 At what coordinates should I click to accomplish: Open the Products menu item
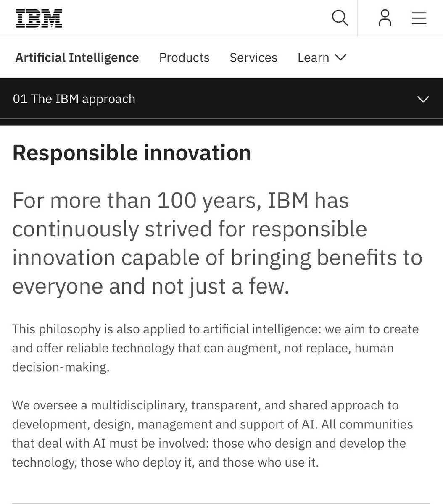tap(184, 58)
